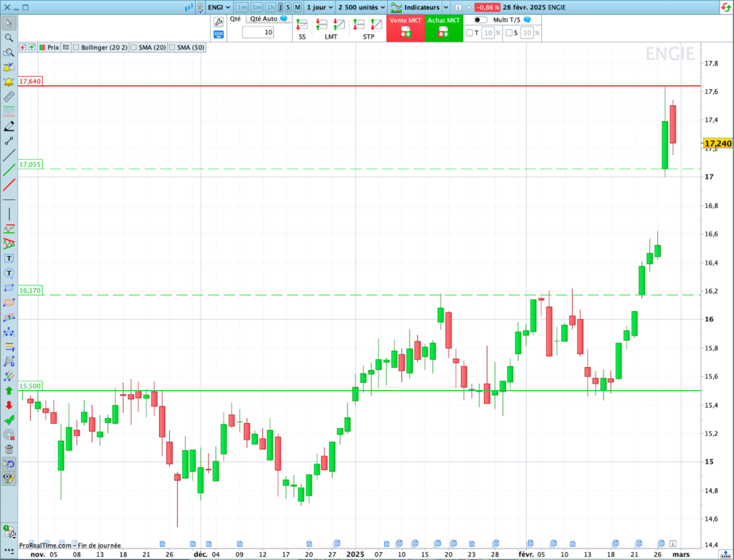Viewport: 734px width, 560px height.
Task: Select the speech bubble text tool
Action: [x=9, y=273]
